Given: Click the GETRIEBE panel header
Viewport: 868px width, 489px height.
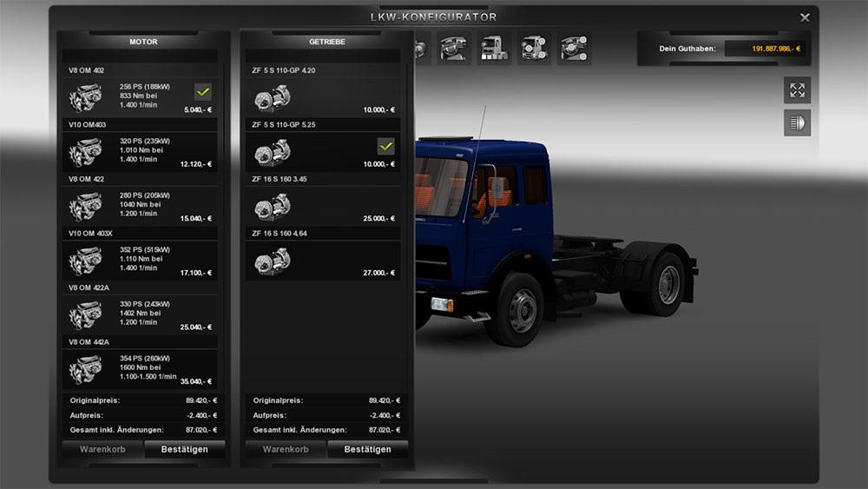Looking at the screenshot, I should point(326,41).
